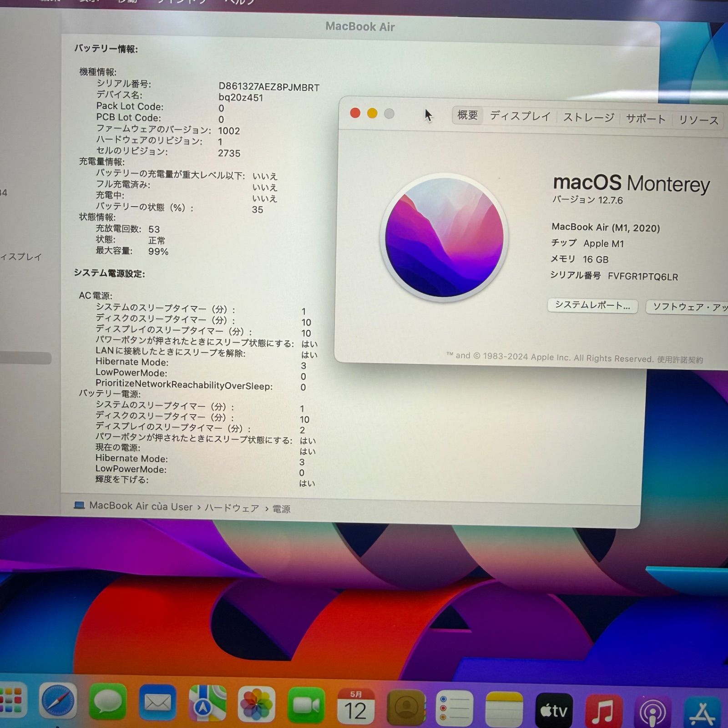Close the About This Mac window

(355, 113)
